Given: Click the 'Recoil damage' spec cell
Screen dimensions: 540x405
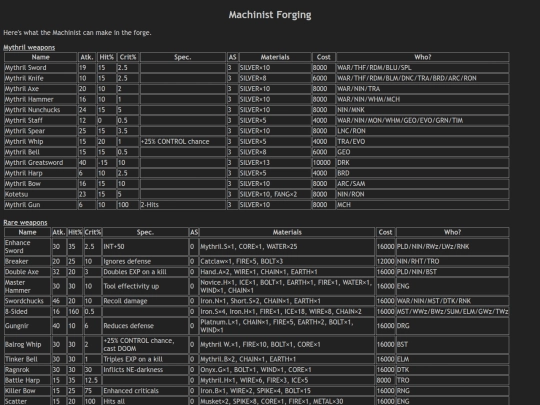Looking at the screenshot, I should pyautogui.click(x=145, y=301).
